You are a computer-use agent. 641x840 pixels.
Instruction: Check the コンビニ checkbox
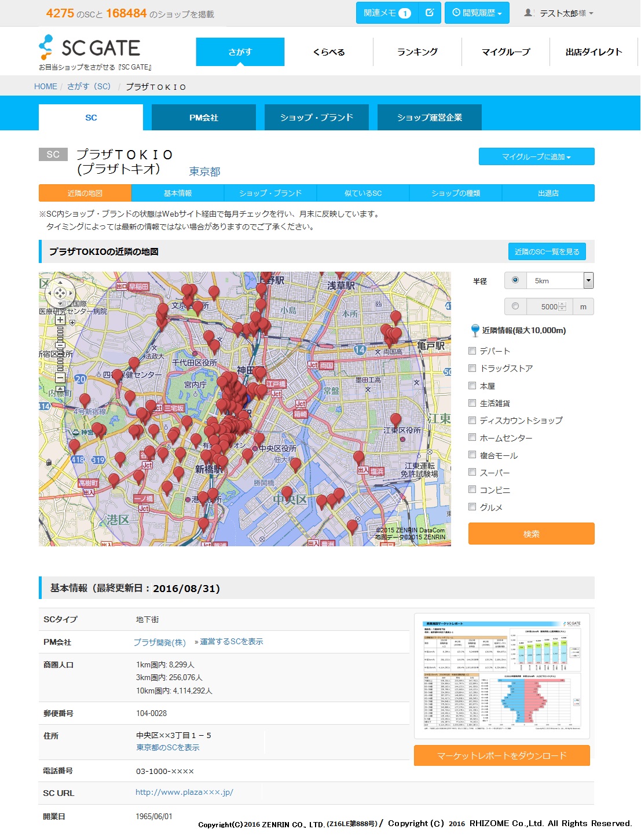(472, 490)
